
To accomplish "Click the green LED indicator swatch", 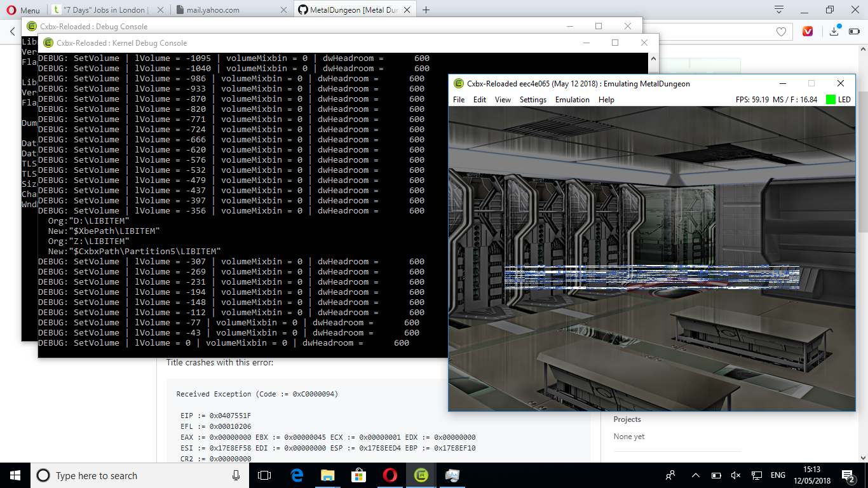I will (831, 100).
